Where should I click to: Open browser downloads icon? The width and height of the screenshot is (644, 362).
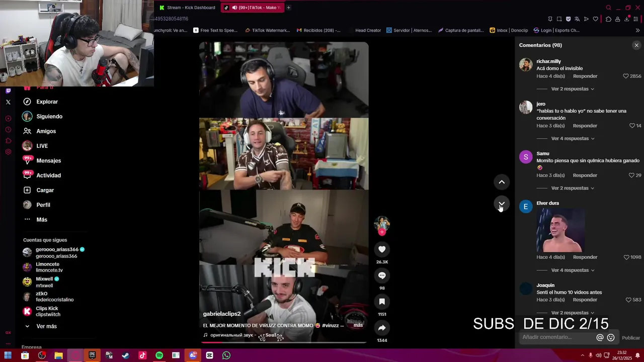627,19
